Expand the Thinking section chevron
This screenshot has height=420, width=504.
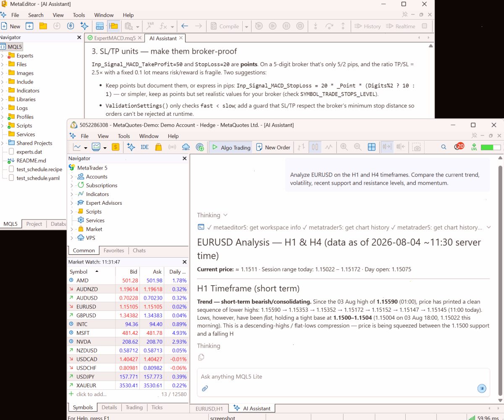coord(226,215)
